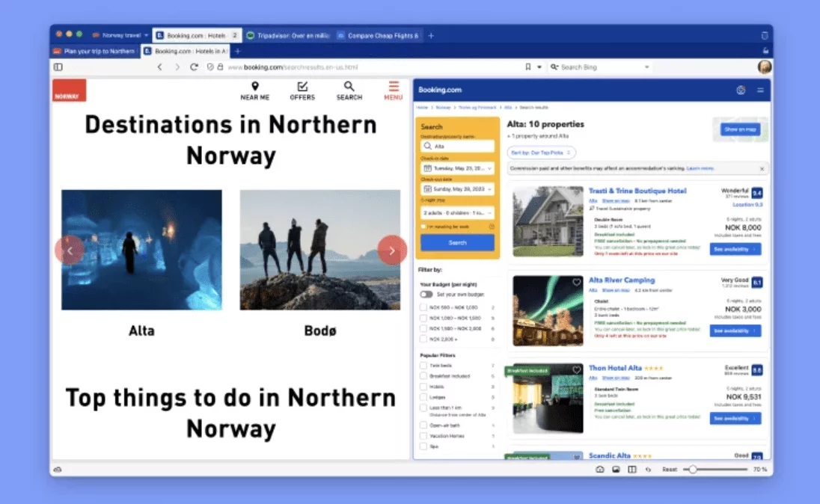The width and height of the screenshot is (820, 504).
Task: Show the next destination in carousel
Action: click(x=392, y=251)
